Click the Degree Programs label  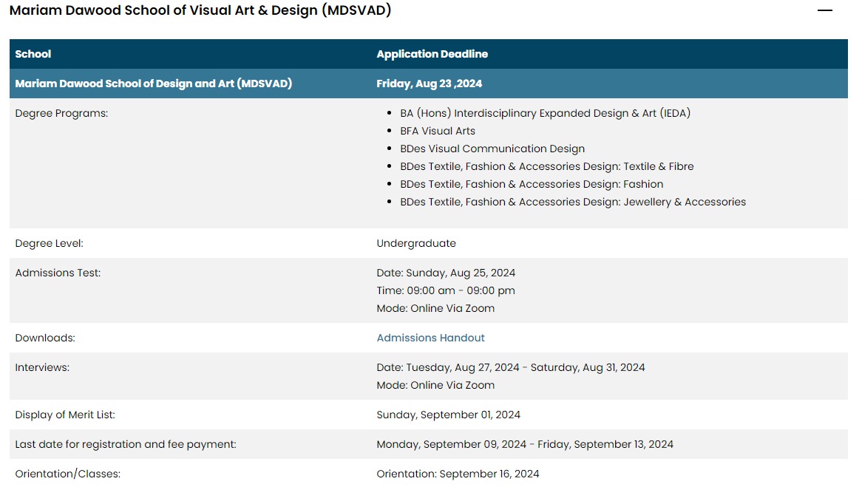61,113
